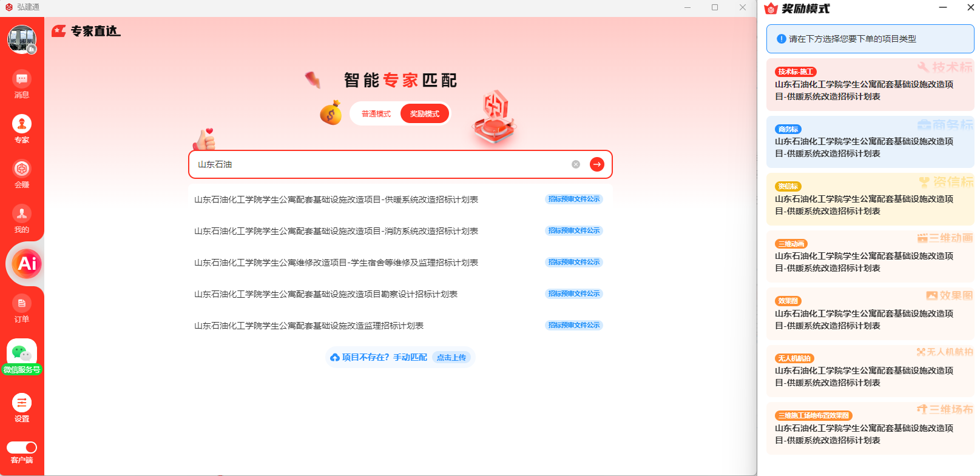Minimize the 弘建通 main window
This screenshot has height=476, width=980.
(688, 7)
